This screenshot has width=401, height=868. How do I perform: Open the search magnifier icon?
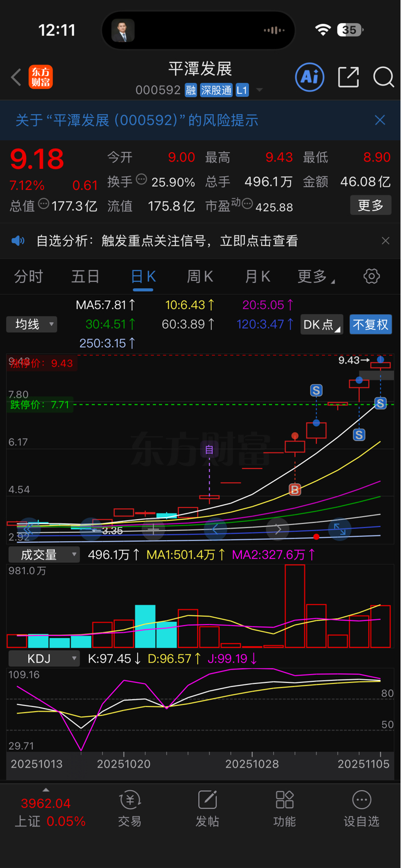pyautogui.click(x=383, y=77)
